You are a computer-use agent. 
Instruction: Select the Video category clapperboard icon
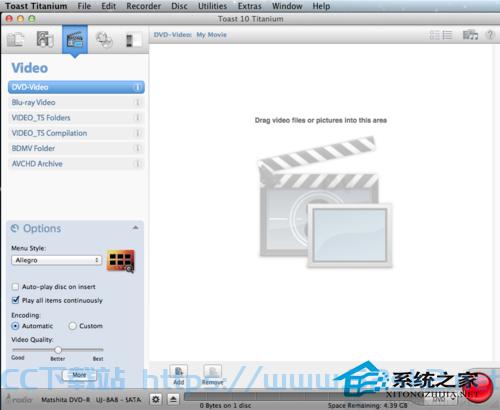[x=75, y=40]
